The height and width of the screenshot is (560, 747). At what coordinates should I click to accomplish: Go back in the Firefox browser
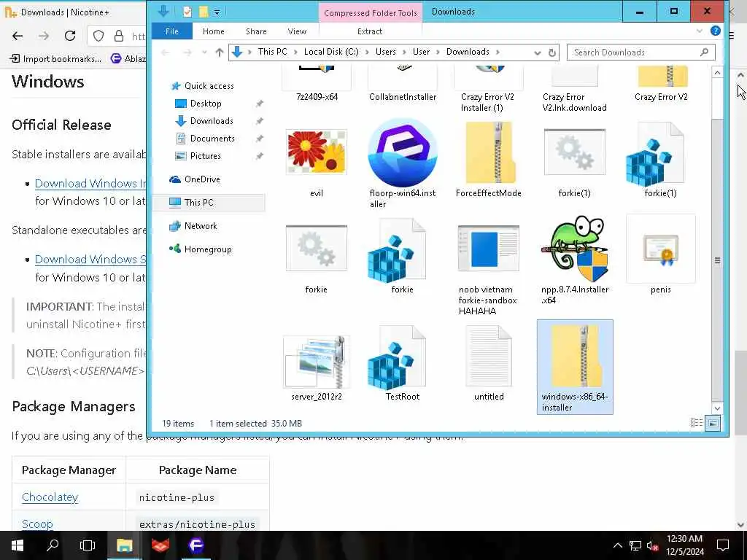(x=18, y=36)
